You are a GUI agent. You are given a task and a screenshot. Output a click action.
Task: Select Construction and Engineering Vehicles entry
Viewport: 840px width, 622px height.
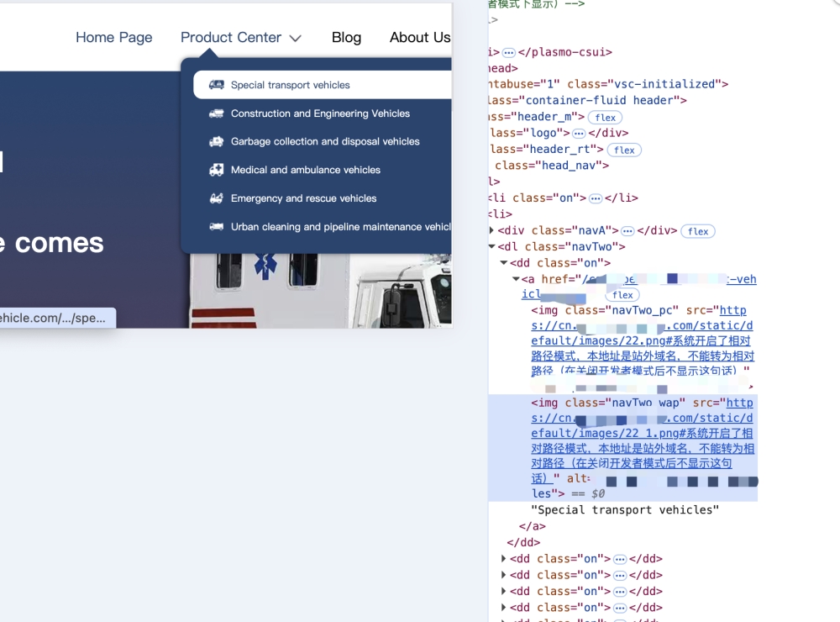tap(320, 113)
